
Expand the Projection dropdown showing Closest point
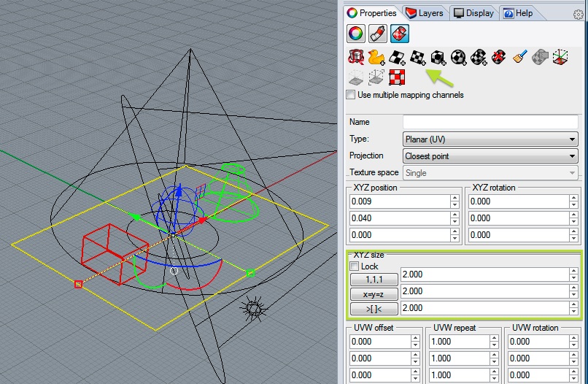pos(490,155)
